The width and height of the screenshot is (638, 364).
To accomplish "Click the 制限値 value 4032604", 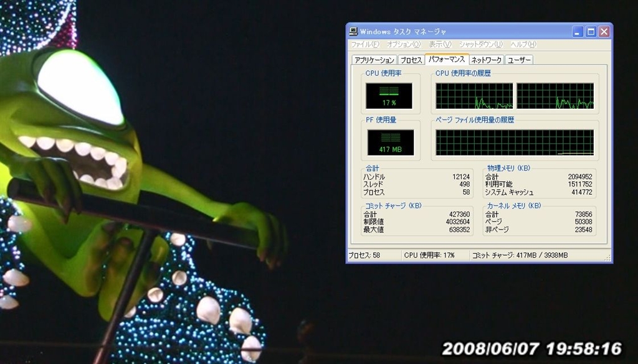I will (458, 222).
